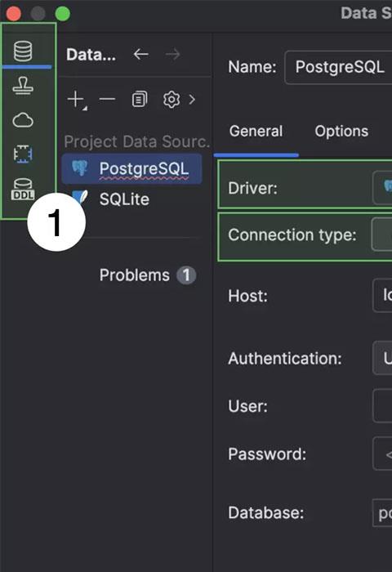The height and width of the screenshot is (572, 392).
Task: Click the green zoom window button
Action: 62,14
